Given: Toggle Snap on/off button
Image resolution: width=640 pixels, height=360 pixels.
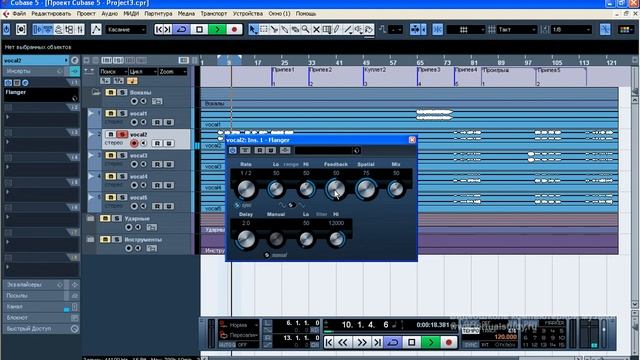Looking at the screenshot, I should click(438, 29).
